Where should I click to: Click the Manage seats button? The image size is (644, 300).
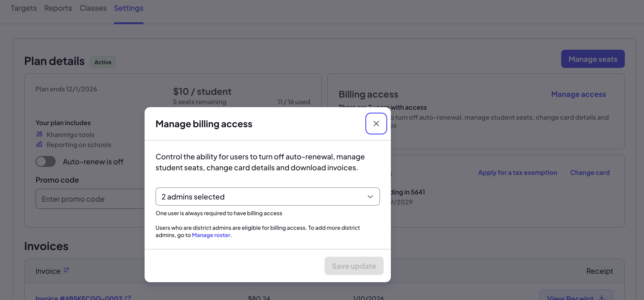(x=593, y=59)
